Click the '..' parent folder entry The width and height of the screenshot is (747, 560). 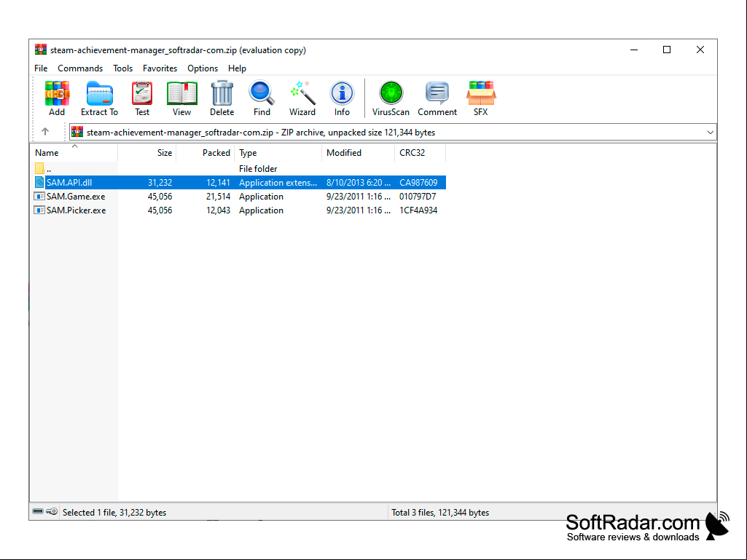[x=49, y=169]
